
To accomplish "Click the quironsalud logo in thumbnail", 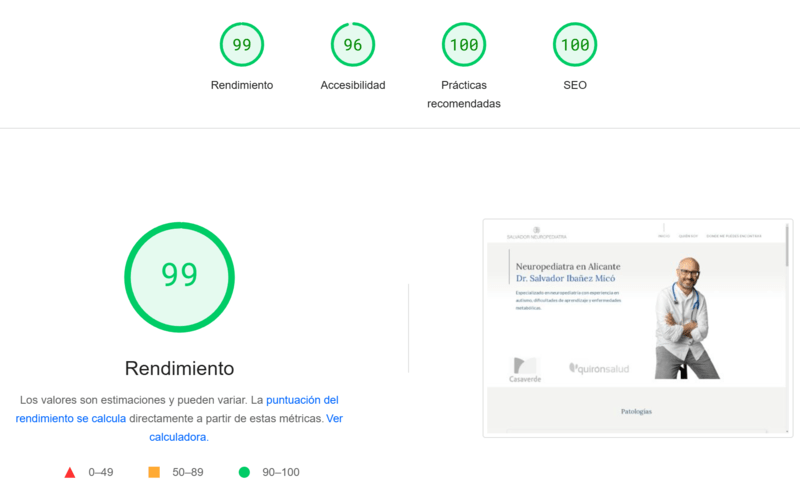I will pyautogui.click(x=599, y=368).
